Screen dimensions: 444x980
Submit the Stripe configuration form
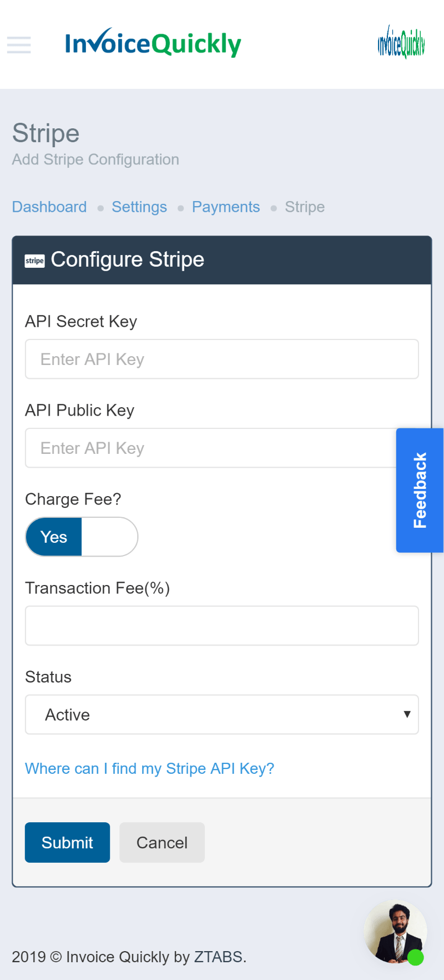click(x=67, y=843)
